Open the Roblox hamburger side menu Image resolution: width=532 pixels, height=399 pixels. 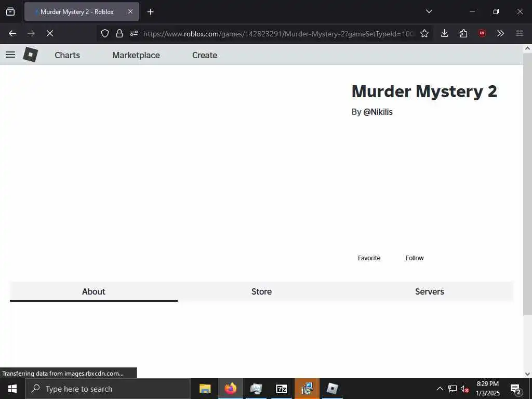click(x=10, y=55)
